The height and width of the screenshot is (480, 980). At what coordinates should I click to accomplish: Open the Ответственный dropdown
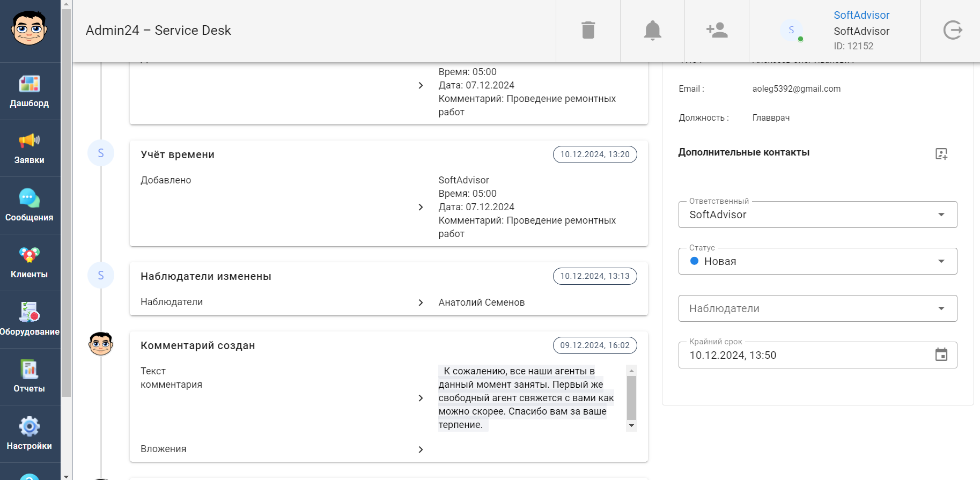(818, 215)
